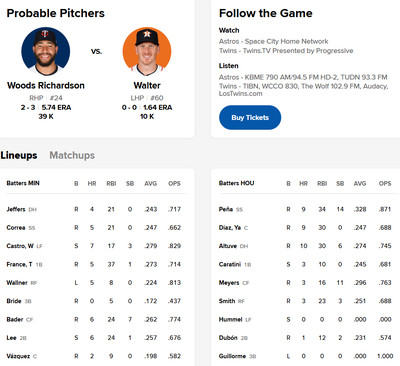The height and width of the screenshot is (366, 400).
Task: Select the Lineups tab
Action: coord(19,155)
